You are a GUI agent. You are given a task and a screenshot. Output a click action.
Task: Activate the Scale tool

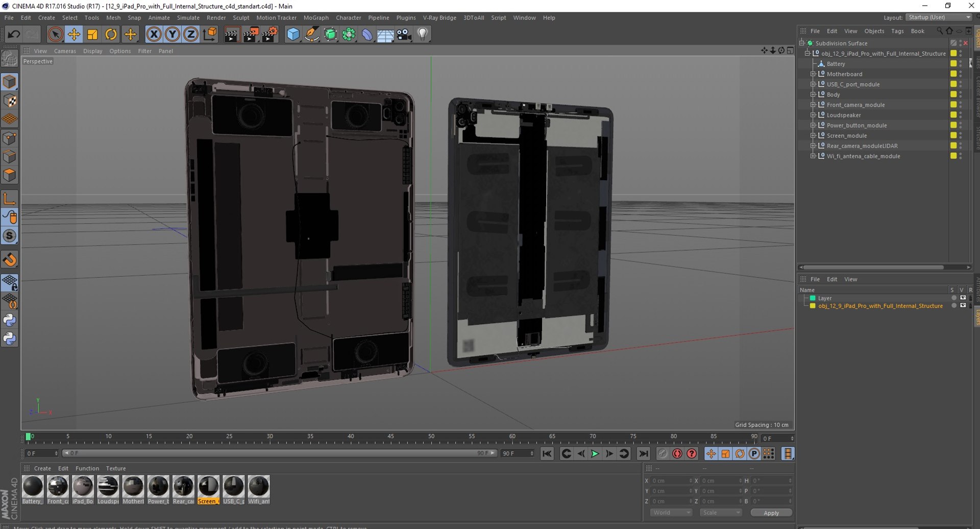tap(92, 34)
